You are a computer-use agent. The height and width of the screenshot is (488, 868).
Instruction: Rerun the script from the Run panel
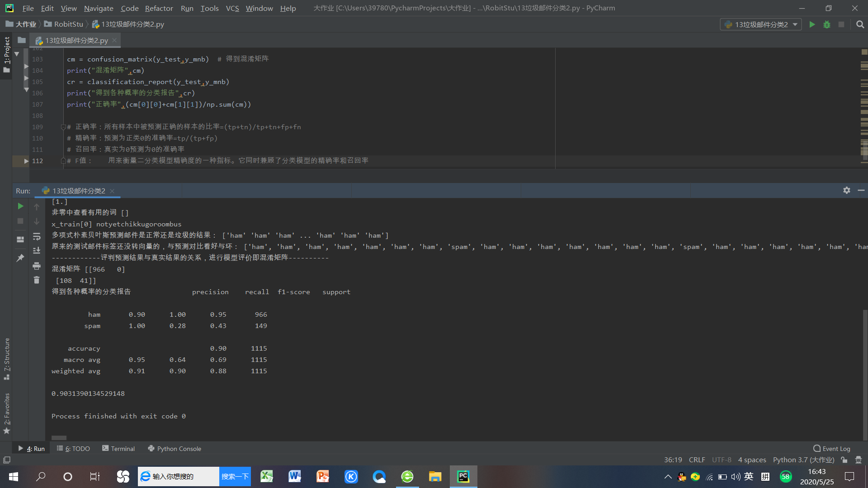click(x=20, y=206)
